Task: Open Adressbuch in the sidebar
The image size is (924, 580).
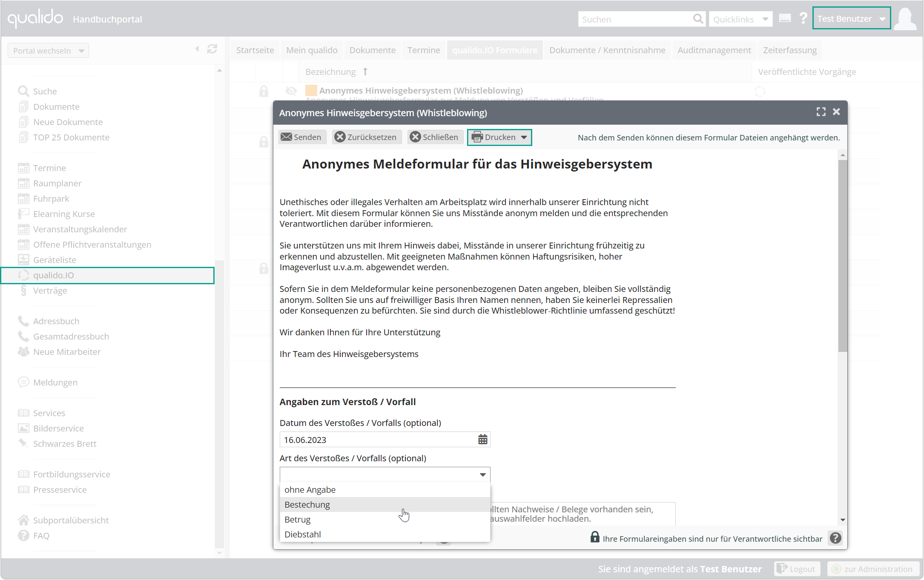Action: tap(56, 321)
